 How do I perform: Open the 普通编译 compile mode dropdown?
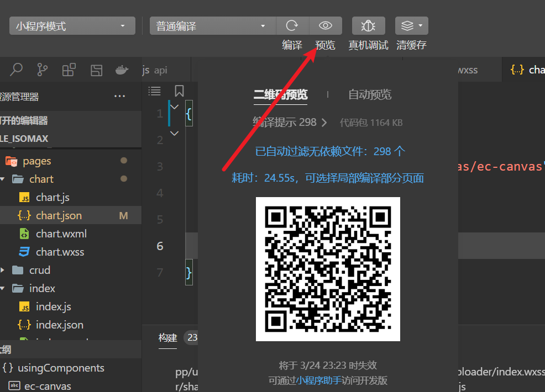[x=213, y=26]
